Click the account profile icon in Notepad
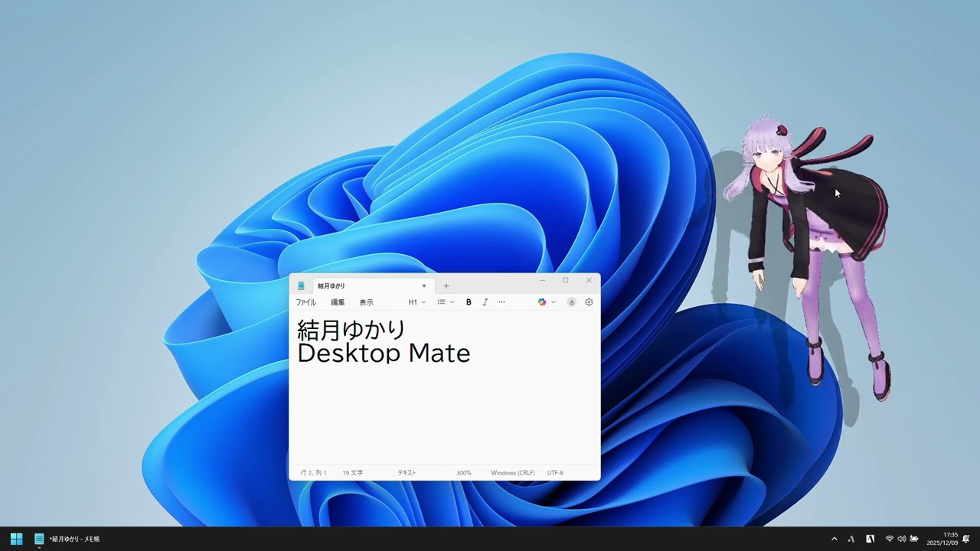Image resolution: width=980 pixels, height=551 pixels. 571,302
